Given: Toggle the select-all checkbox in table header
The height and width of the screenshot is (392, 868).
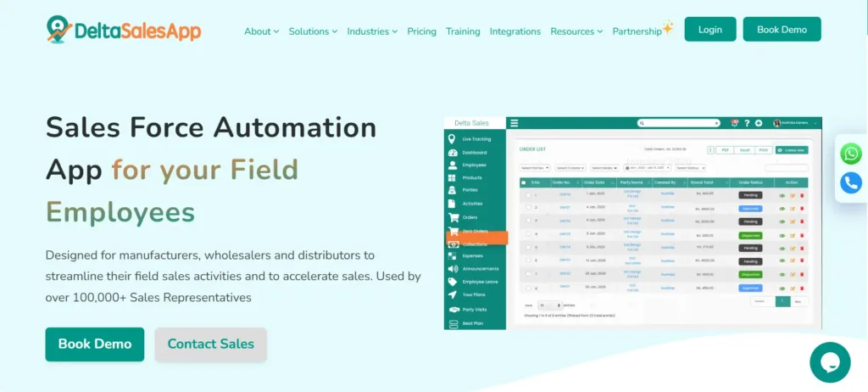Looking at the screenshot, I should coord(523,182).
